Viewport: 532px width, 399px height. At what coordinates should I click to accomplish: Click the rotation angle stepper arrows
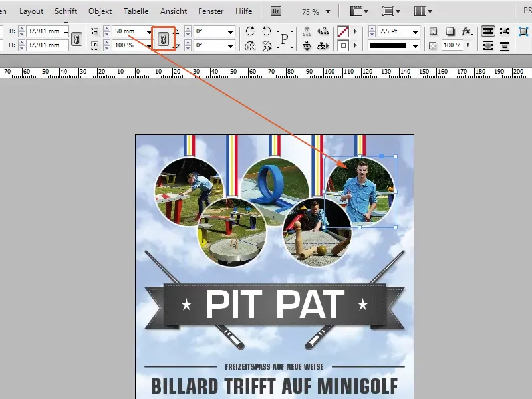188,31
